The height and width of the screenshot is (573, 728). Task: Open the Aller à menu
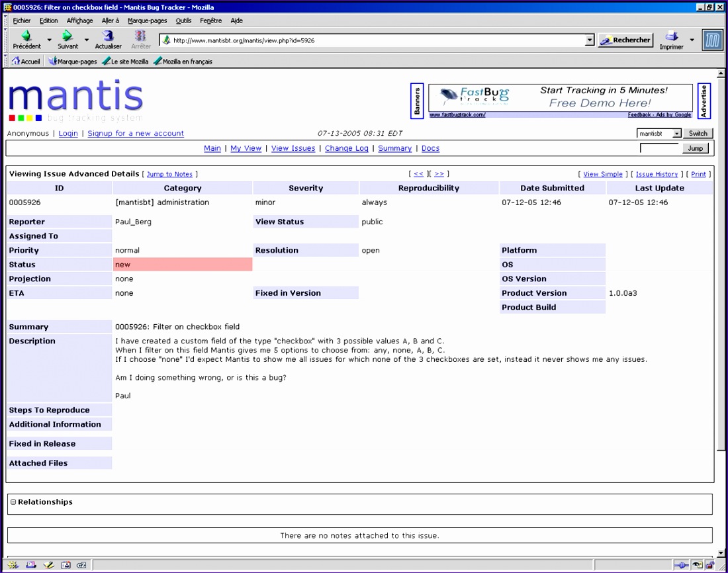click(x=111, y=21)
